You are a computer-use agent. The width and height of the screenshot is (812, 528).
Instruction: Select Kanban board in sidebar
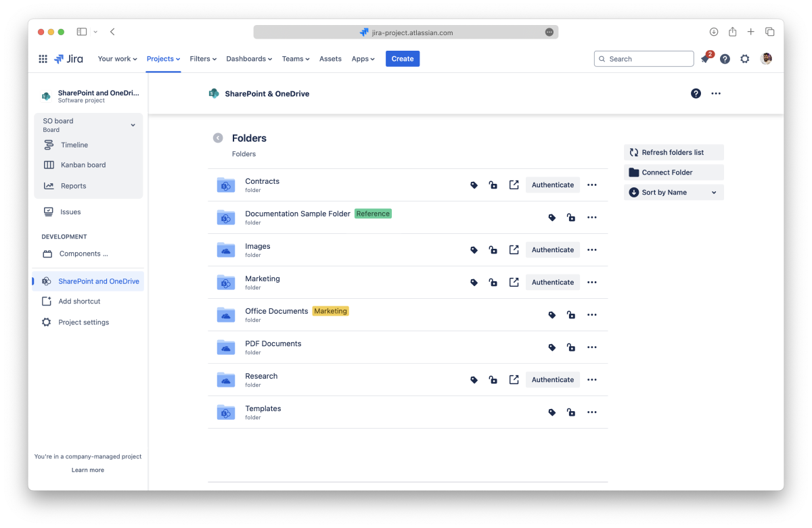coord(83,165)
